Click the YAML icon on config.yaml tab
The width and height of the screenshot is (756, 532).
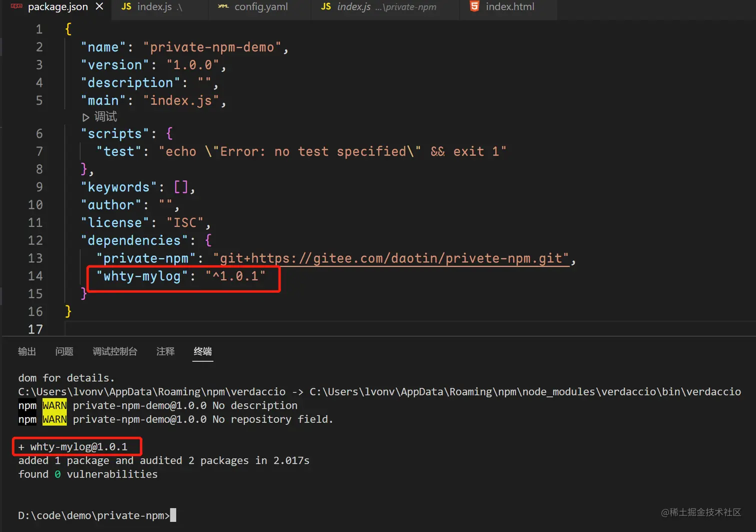coord(223,6)
